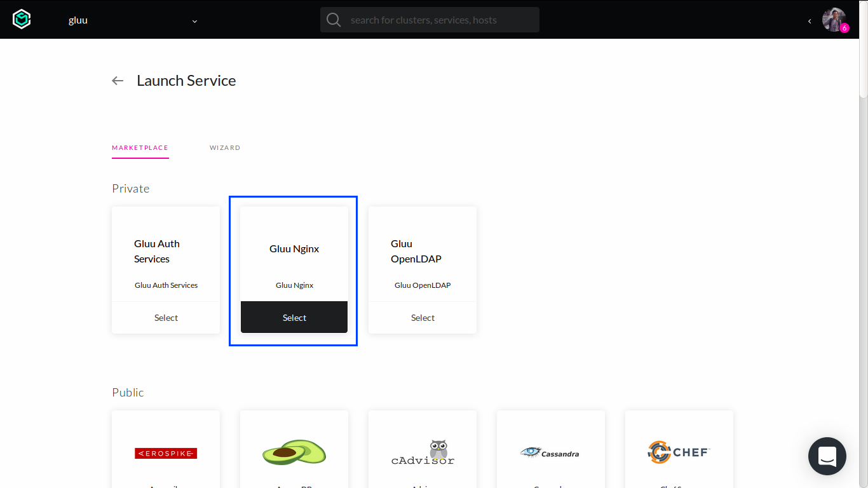868x488 pixels.
Task: Click the notification badge on the avatar
Action: [844, 27]
